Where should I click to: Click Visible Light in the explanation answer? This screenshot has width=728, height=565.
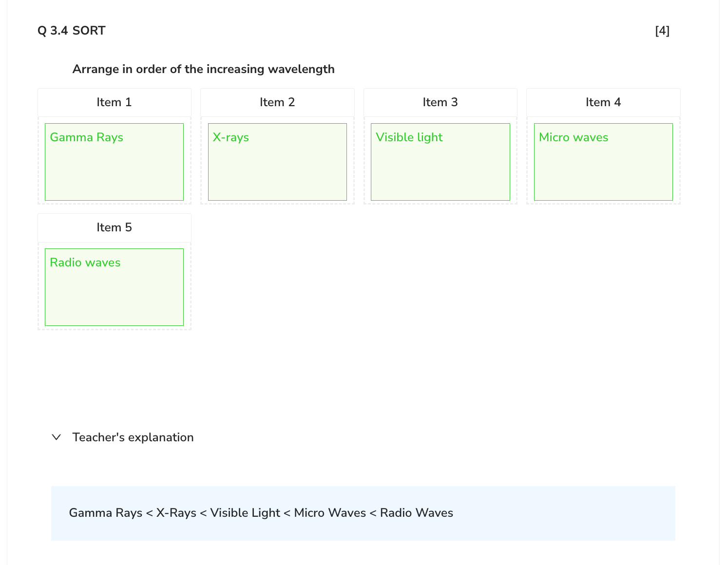[x=245, y=513]
